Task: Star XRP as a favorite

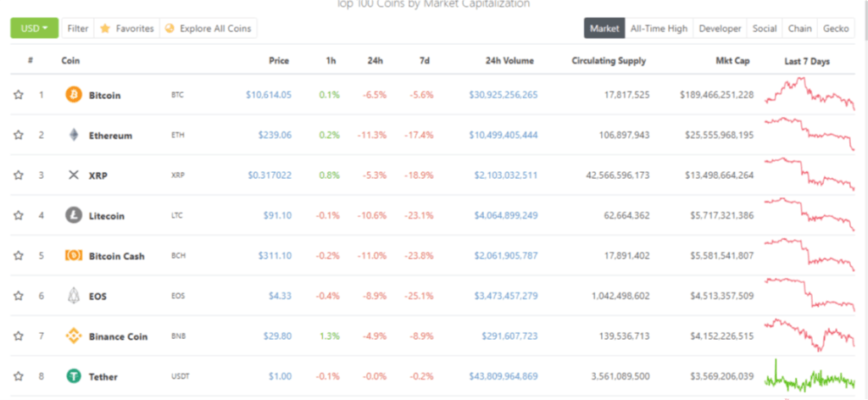Action: tap(19, 175)
